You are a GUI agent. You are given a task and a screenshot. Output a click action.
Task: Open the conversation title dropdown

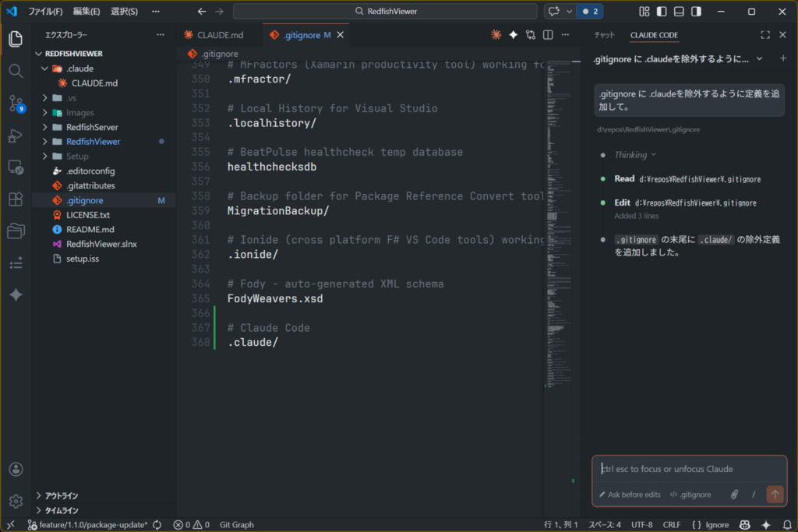[x=759, y=58]
